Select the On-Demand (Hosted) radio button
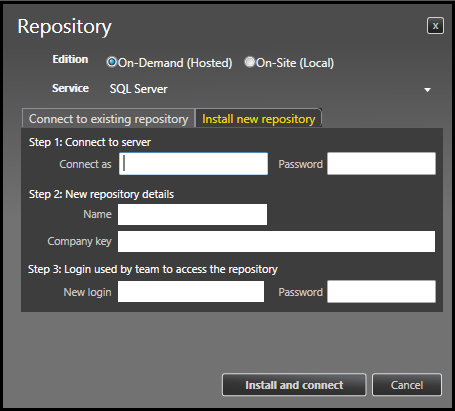 [111, 62]
